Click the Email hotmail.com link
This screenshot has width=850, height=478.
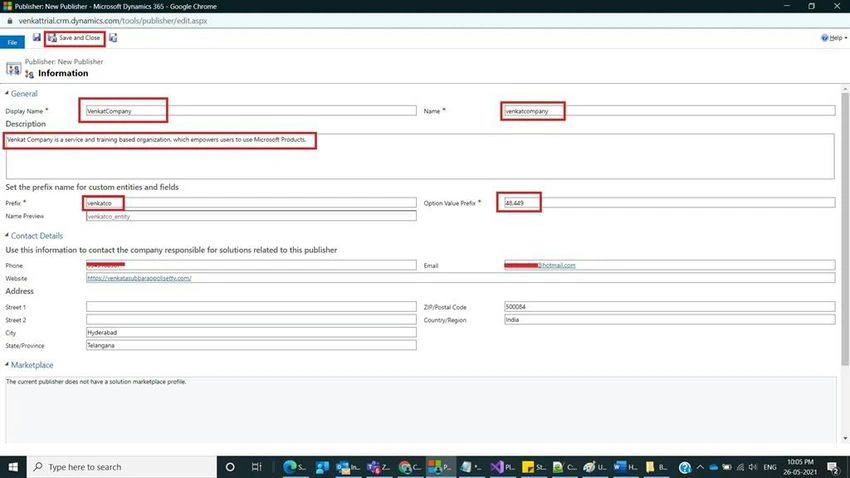557,266
